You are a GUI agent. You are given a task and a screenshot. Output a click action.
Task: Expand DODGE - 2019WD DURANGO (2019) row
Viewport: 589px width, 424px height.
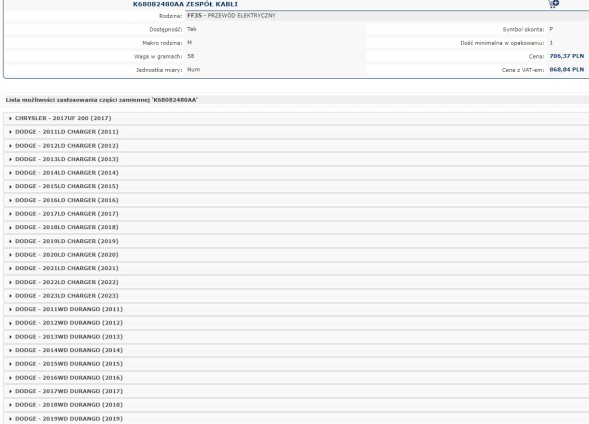click(296, 418)
